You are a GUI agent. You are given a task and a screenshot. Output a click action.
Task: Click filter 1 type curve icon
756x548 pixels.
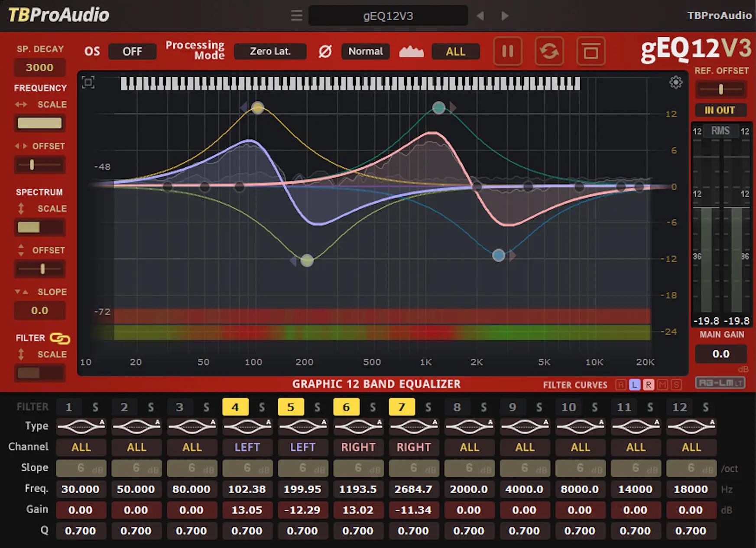tap(81, 427)
